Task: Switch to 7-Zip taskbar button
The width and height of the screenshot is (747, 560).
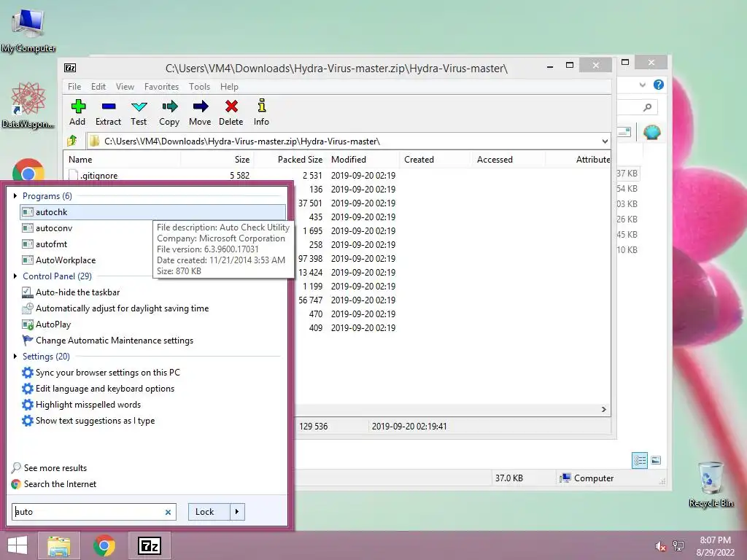Action: (149, 545)
